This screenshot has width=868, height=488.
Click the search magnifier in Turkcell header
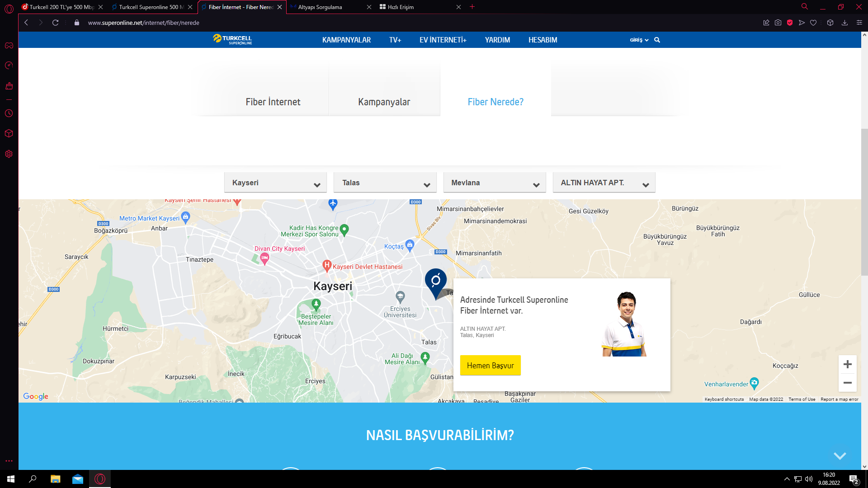click(657, 40)
